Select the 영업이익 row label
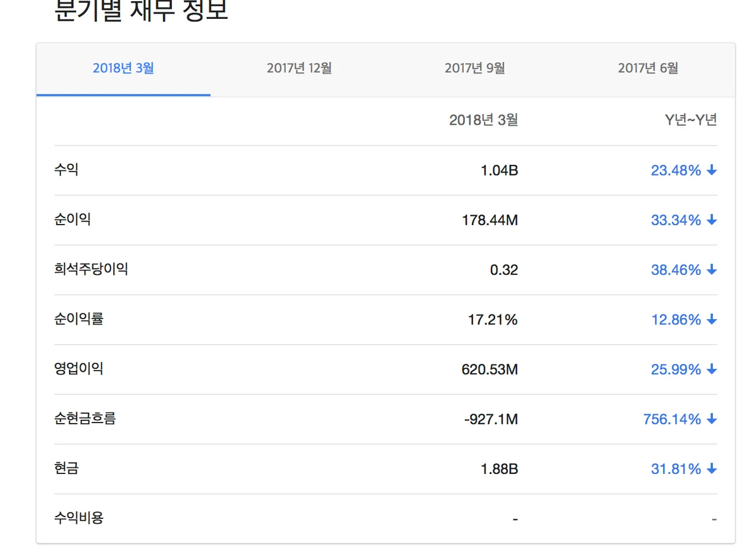 pos(79,369)
